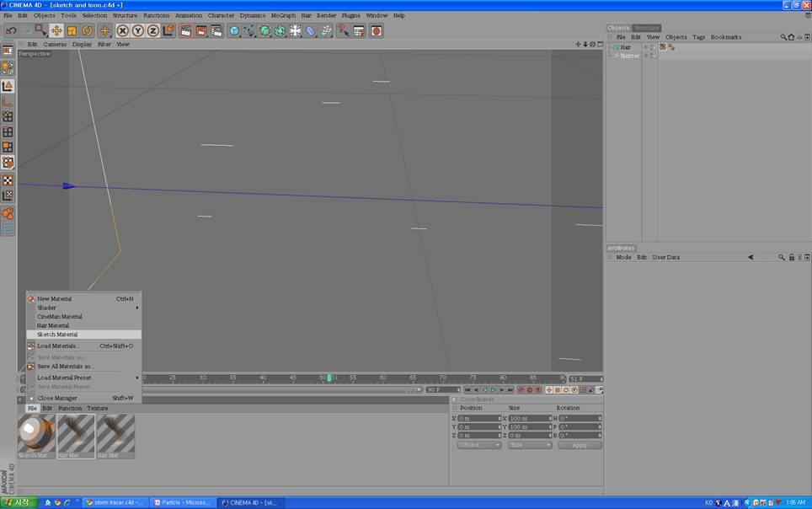The width and height of the screenshot is (812, 509).
Task: Click the back arrow in Attributes manager
Action: pos(751,257)
